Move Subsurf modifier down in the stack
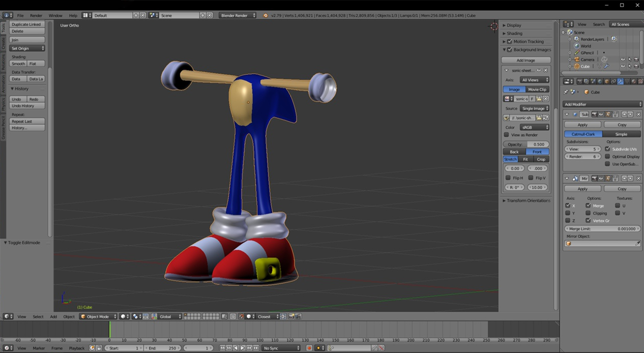 coord(631,114)
